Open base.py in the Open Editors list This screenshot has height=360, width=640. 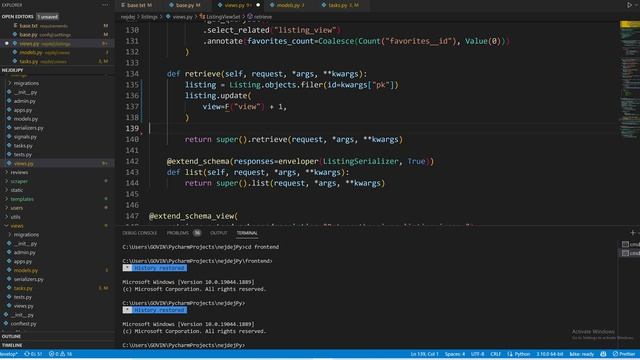click(x=28, y=35)
